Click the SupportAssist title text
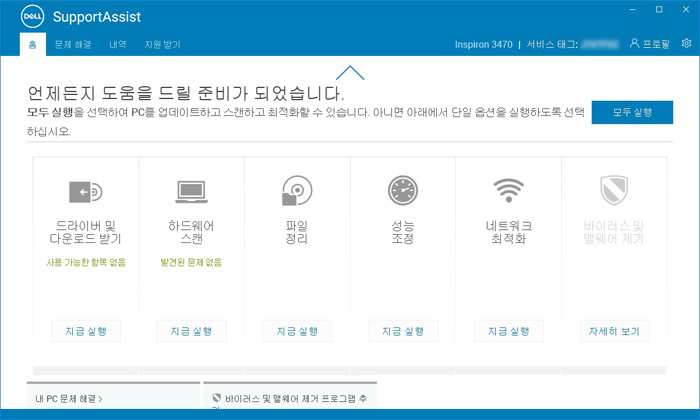Viewport: 700px width, 420px height. tap(97, 17)
